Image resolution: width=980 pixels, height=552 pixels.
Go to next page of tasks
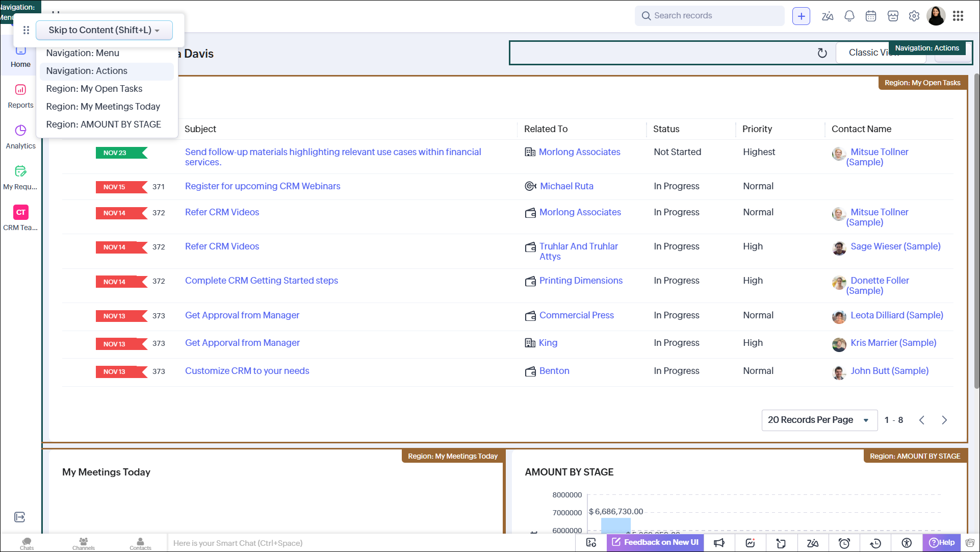tap(944, 420)
